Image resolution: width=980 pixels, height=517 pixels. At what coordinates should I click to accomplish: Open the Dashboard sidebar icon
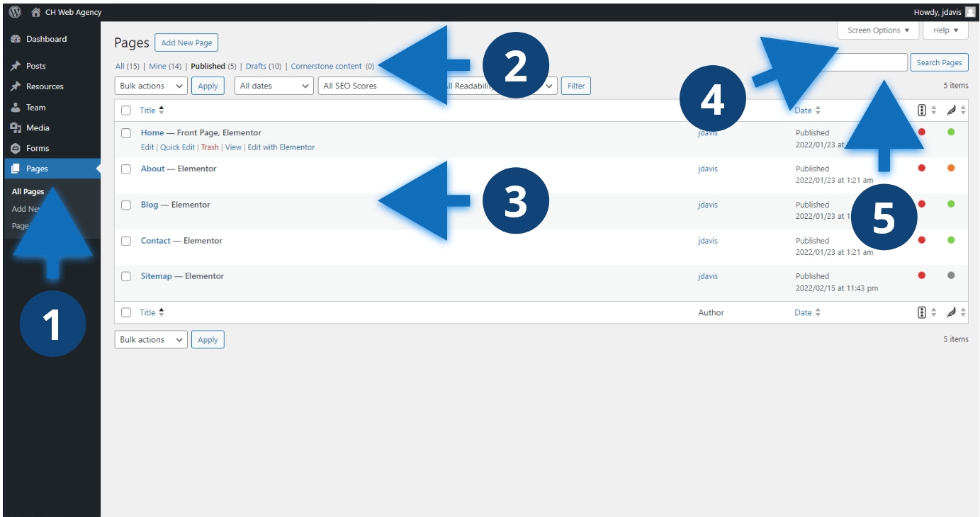16,39
